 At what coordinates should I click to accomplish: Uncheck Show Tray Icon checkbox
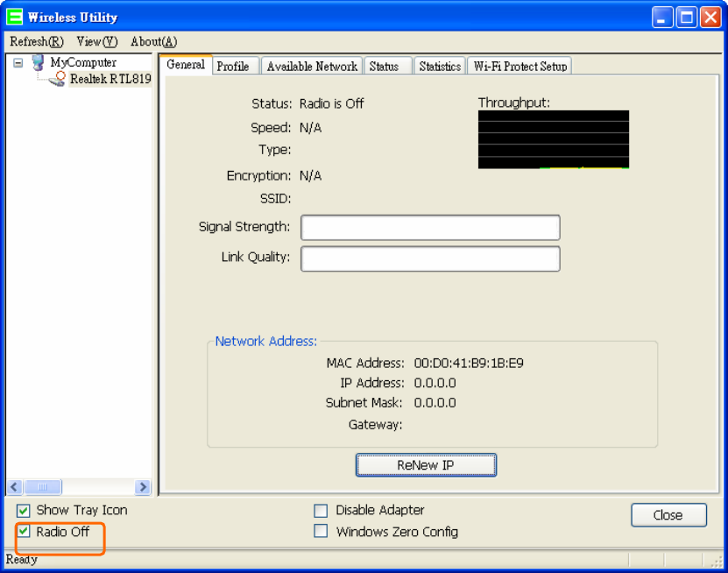click(x=23, y=511)
